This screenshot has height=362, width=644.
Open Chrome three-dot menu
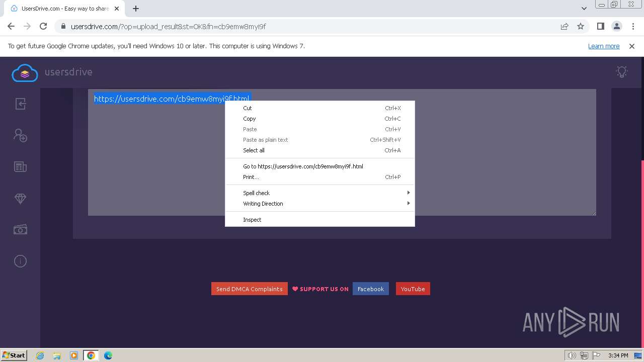(x=633, y=27)
